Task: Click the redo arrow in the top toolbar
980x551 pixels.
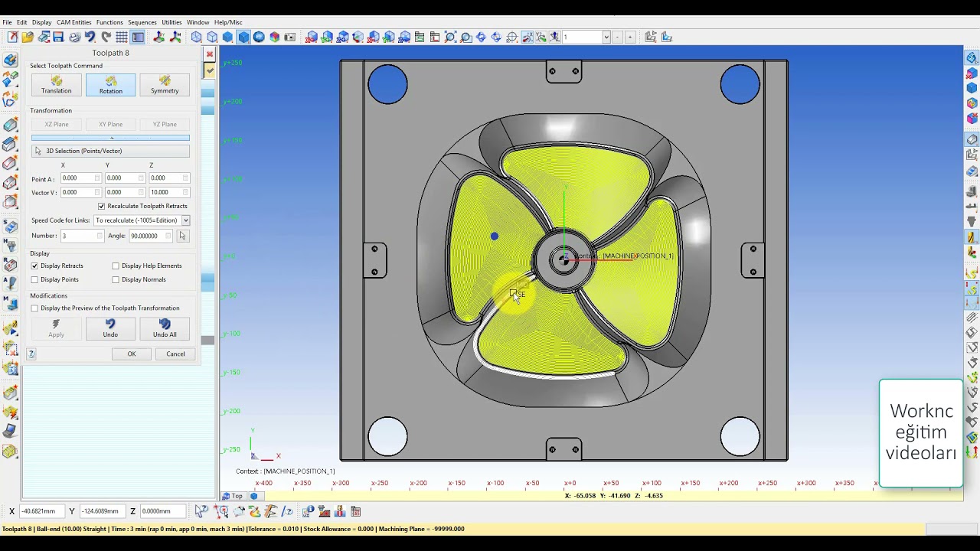Action: pos(106,37)
